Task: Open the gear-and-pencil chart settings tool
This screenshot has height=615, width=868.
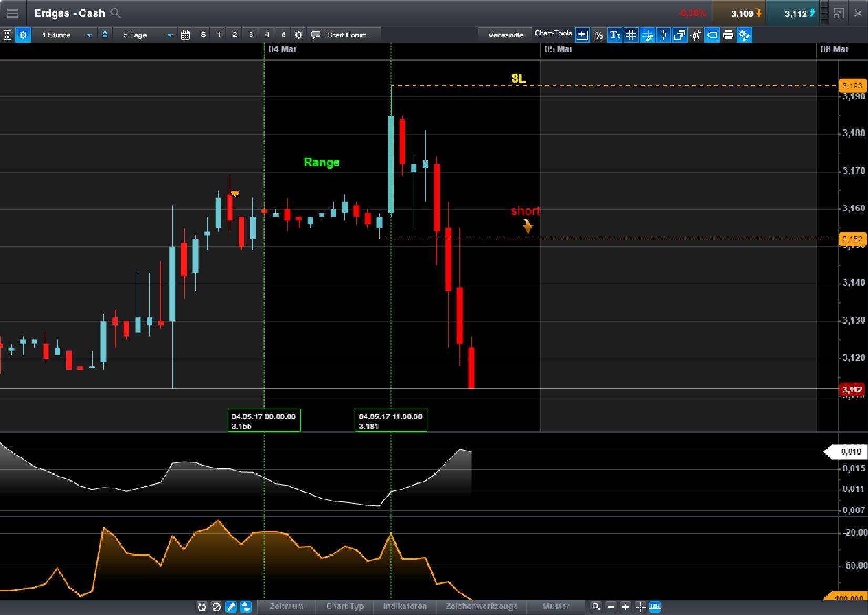Action: tap(744, 35)
